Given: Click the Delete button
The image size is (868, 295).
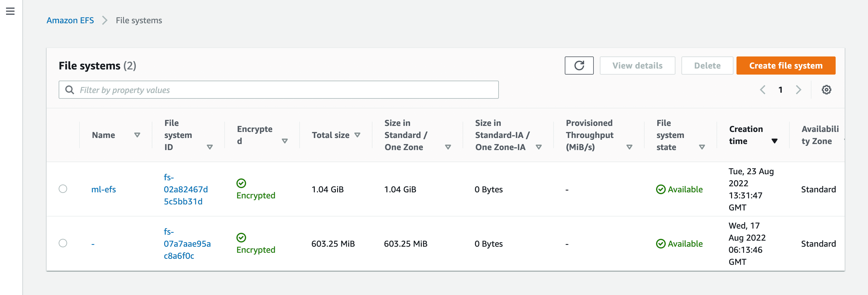Looking at the screenshot, I should coord(707,65).
